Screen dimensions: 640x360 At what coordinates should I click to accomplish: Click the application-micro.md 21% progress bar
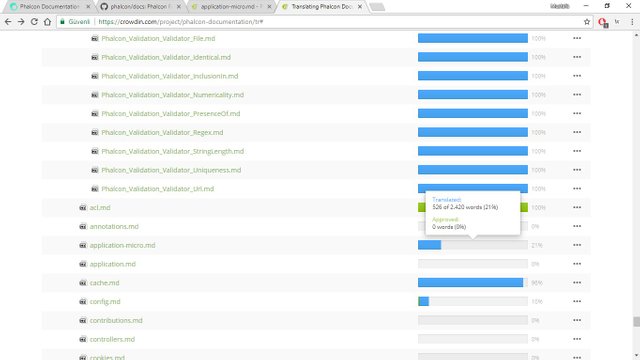coord(473,245)
